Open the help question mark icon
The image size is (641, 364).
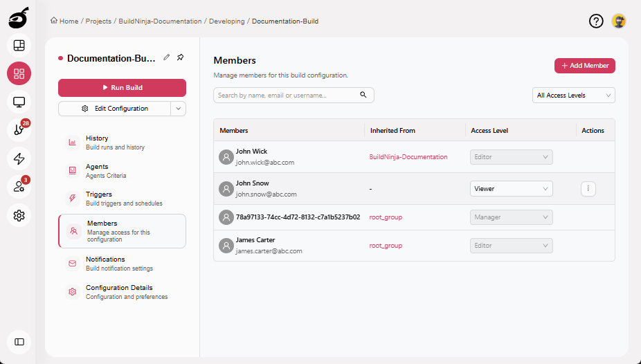point(596,21)
